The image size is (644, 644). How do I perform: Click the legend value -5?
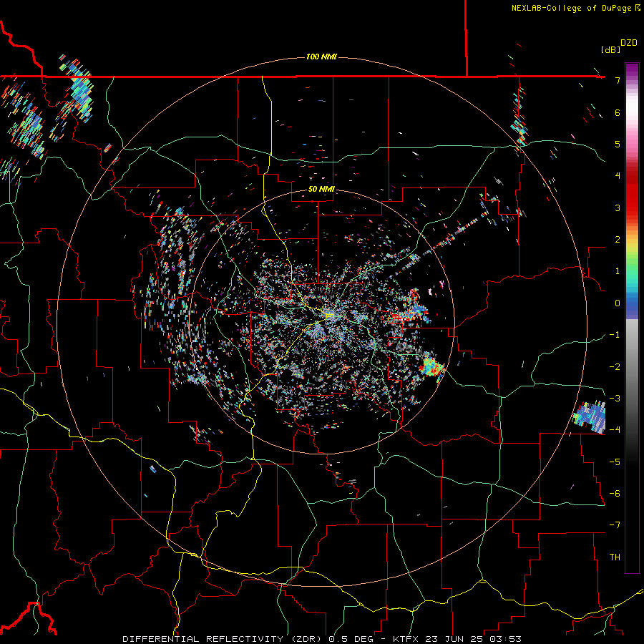pos(615,462)
